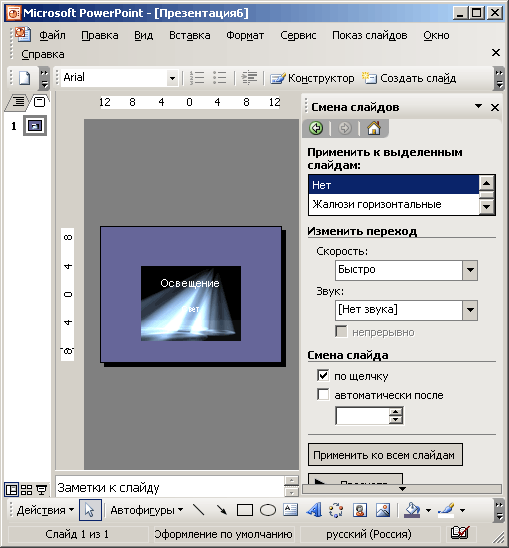Open the Звук dropdown list

click(470, 310)
